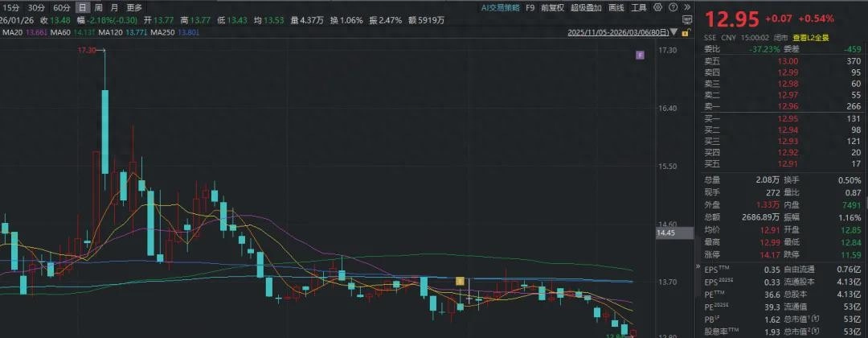Click 股息率 value 1.93
868x338 pixels.
click(772, 332)
